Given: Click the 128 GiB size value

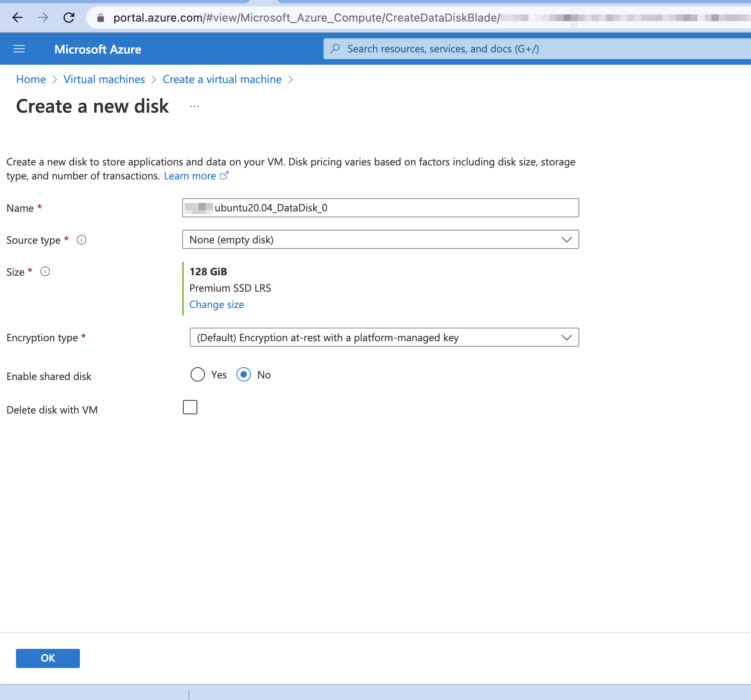Looking at the screenshot, I should (x=208, y=272).
